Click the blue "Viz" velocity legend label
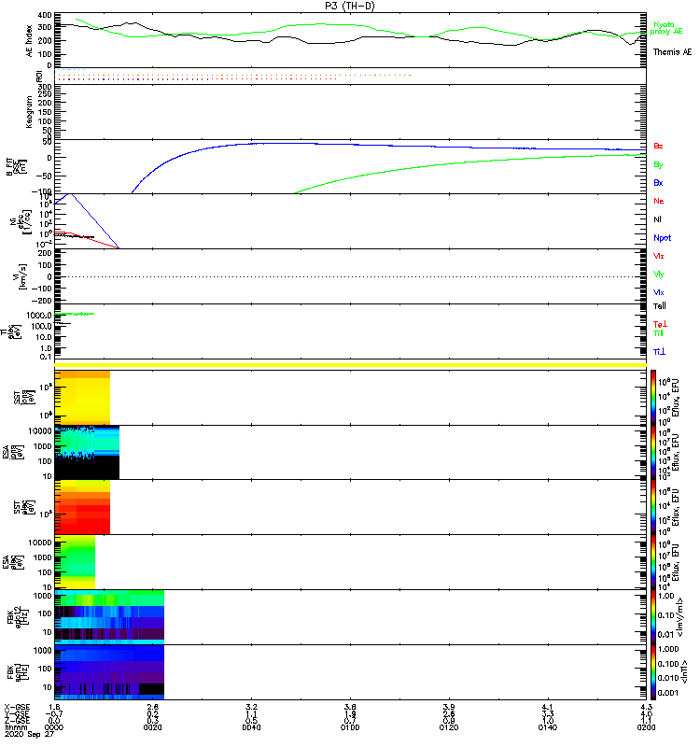The width and height of the screenshot is (700, 747). point(659,292)
